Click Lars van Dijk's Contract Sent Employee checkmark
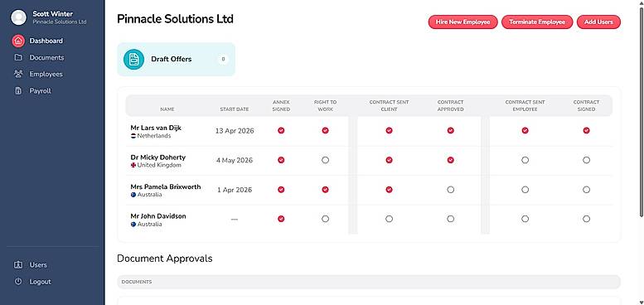Screen dimensions: 644x305 point(525,131)
